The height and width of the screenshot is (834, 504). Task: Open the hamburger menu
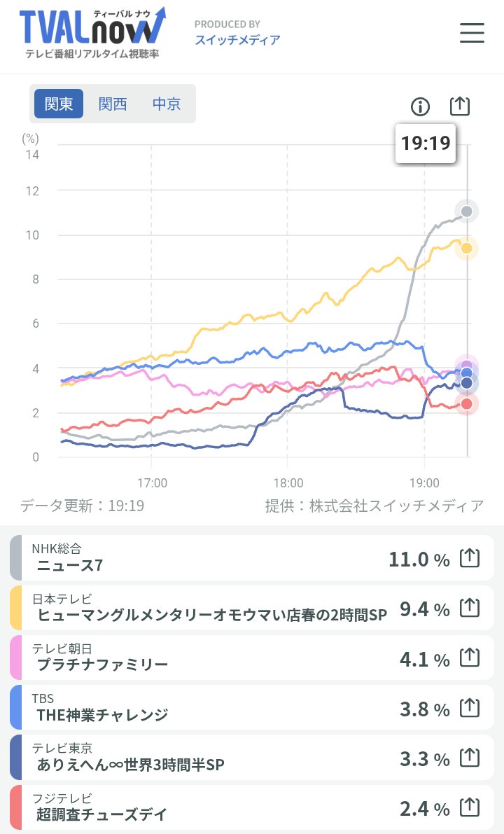pos(472,33)
